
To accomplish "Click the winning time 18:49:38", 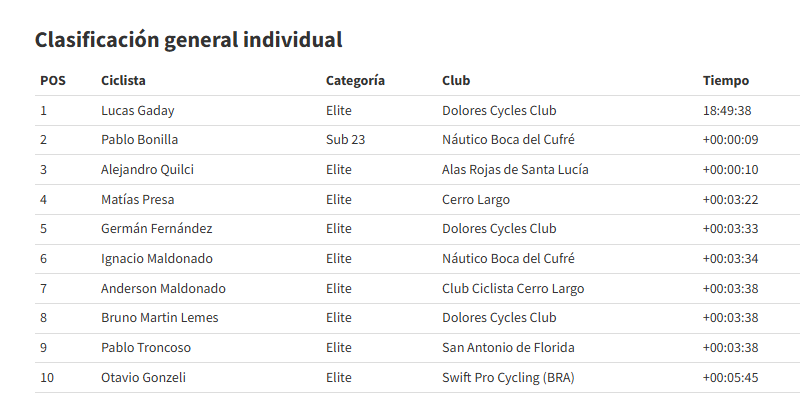I will [x=727, y=111].
